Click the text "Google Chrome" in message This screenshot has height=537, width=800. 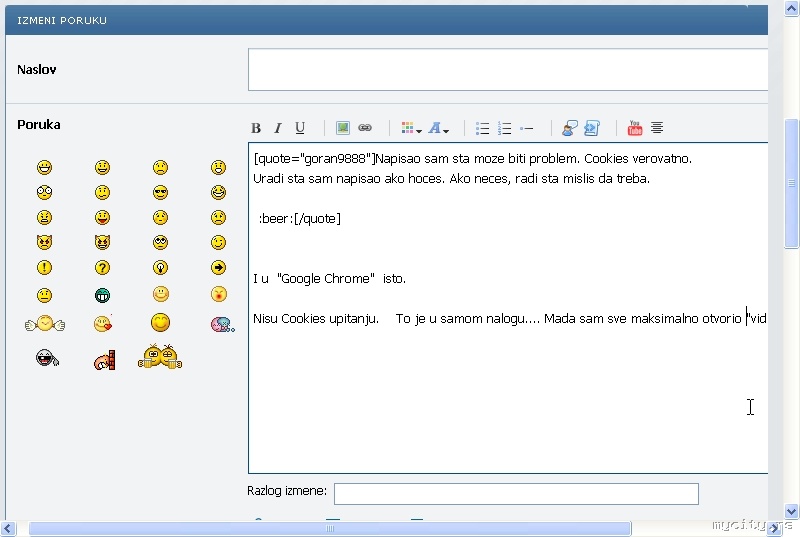326,278
